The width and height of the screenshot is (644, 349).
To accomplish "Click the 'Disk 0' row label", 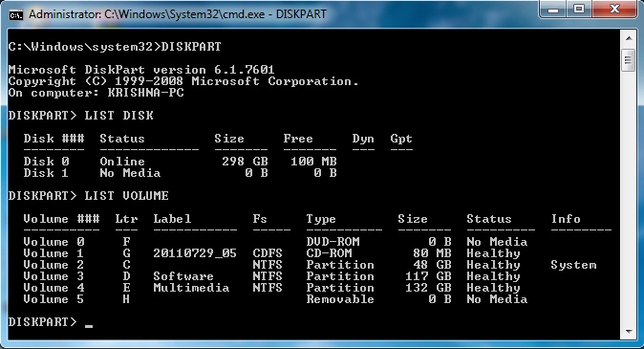I will click(46, 162).
